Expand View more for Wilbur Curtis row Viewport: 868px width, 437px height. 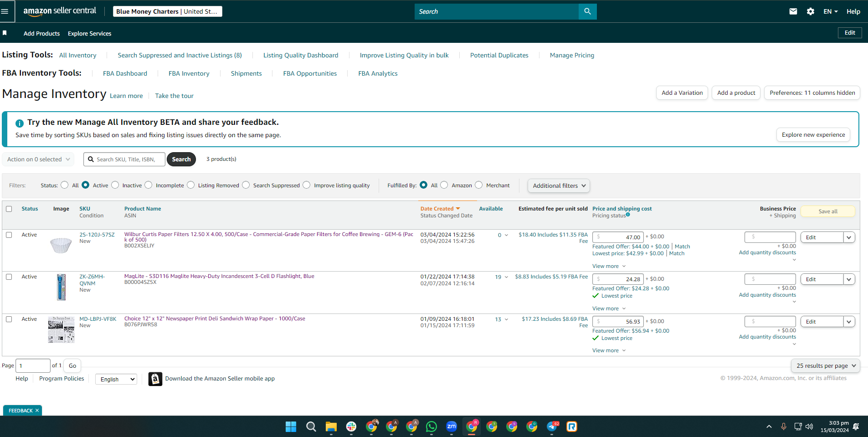609,266
